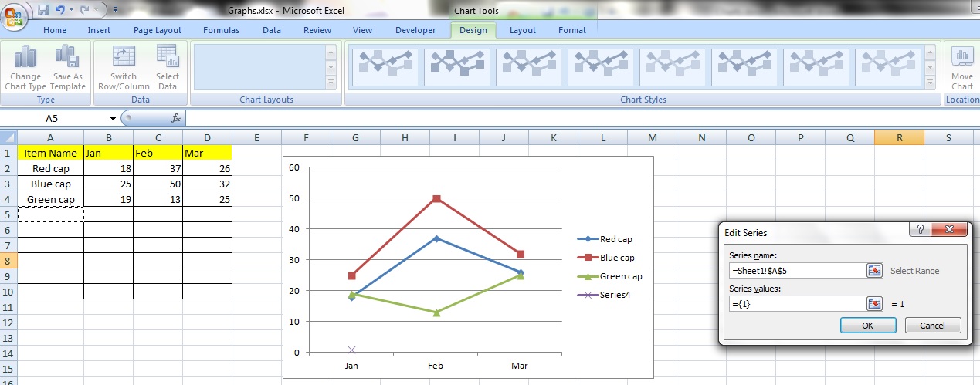Expand the Chart Layouts gallery
The height and width of the screenshot is (385, 980).
click(x=331, y=82)
